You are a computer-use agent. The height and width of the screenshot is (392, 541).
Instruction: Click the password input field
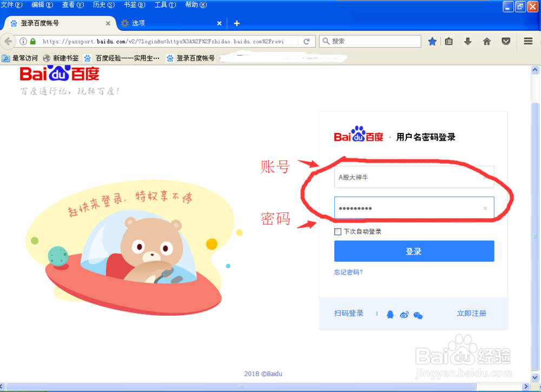pyautogui.click(x=414, y=208)
